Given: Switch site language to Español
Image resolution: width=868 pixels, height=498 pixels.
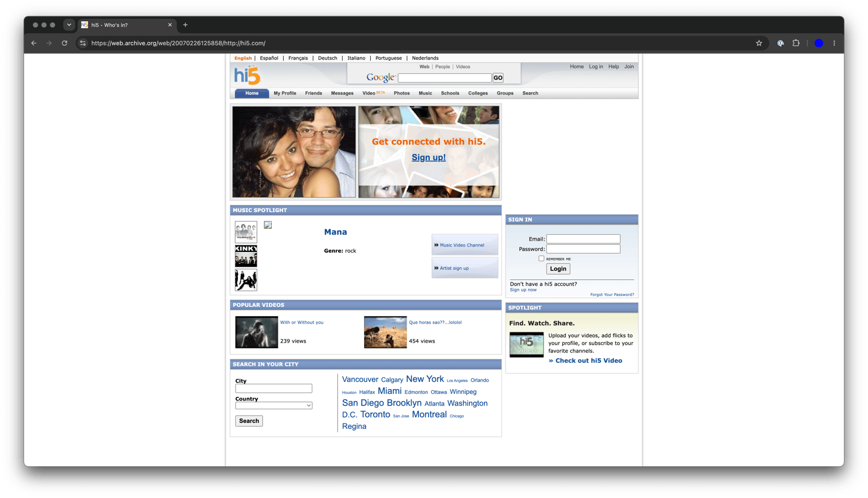Looking at the screenshot, I should pos(269,58).
